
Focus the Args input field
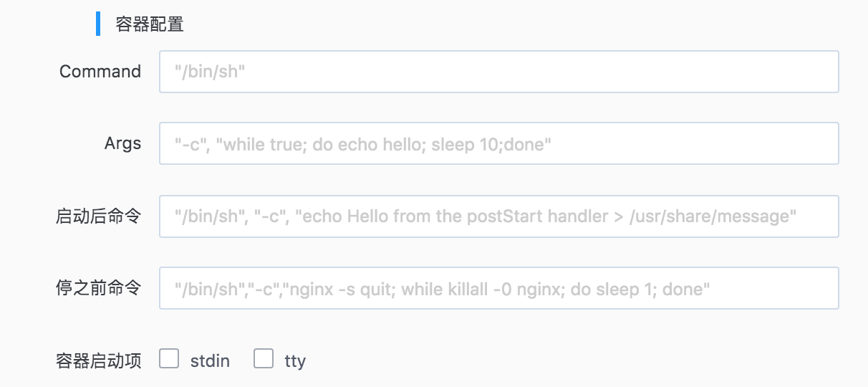coord(498,143)
